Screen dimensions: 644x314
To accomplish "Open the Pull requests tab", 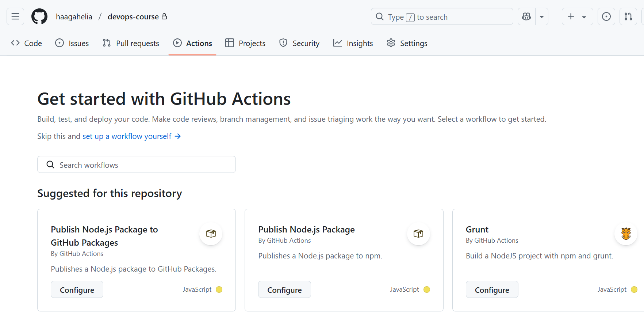I will [x=131, y=43].
